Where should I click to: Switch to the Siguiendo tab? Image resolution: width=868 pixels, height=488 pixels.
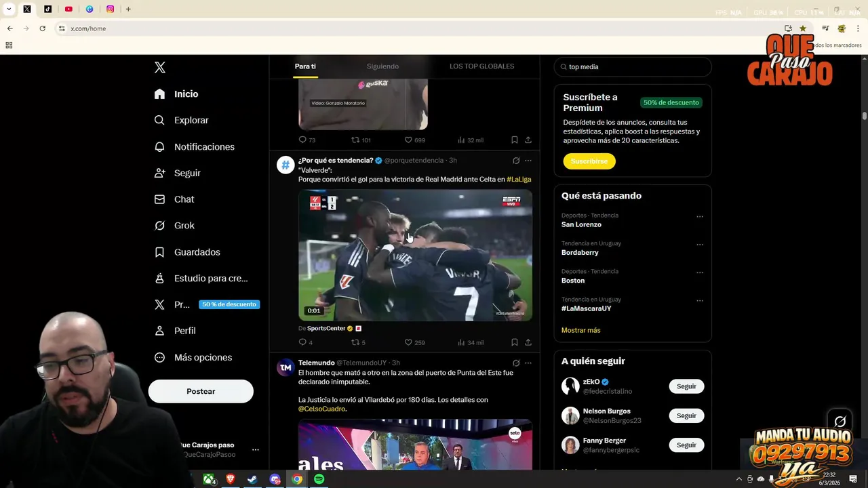(382, 66)
